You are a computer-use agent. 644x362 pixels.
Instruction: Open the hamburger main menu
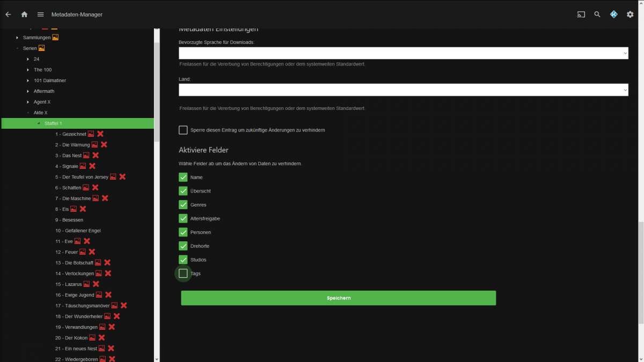click(40, 14)
